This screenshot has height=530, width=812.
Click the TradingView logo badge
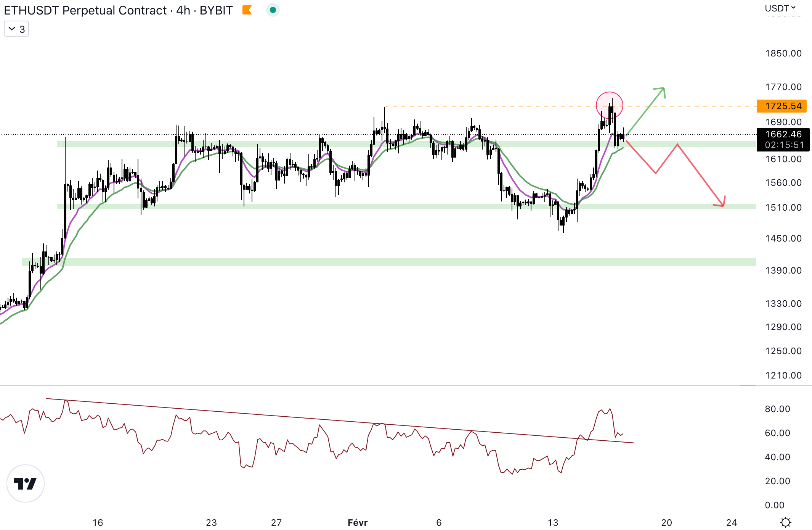click(26, 483)
